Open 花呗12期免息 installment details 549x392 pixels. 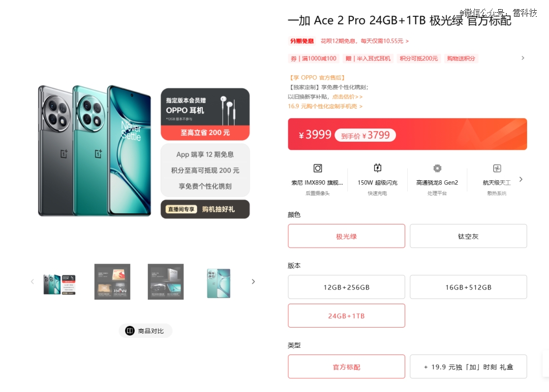tap(364, 41)
